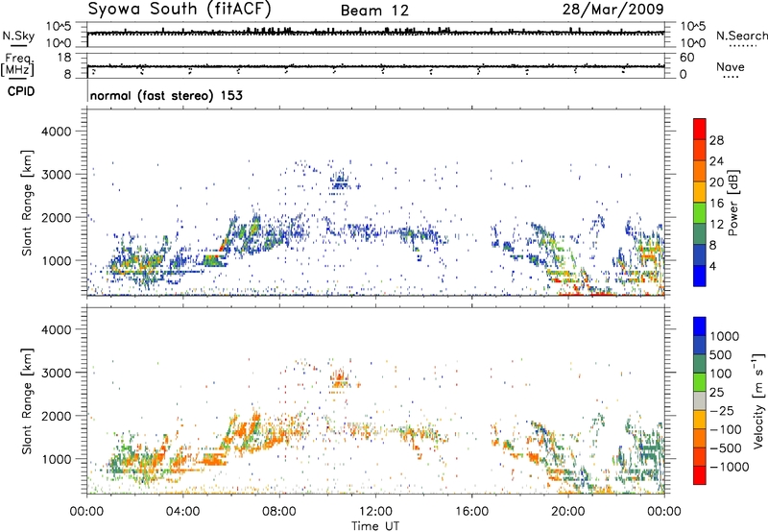Click the "3000" tick of the power panel

pos(56,175)
